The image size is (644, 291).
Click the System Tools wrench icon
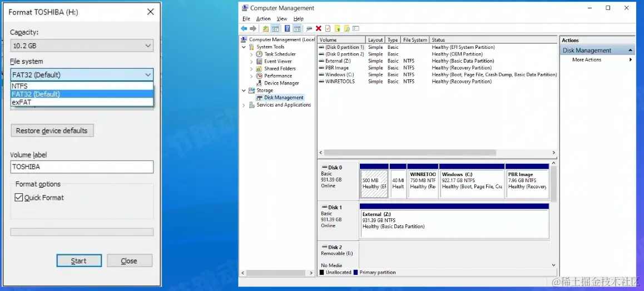252,47
